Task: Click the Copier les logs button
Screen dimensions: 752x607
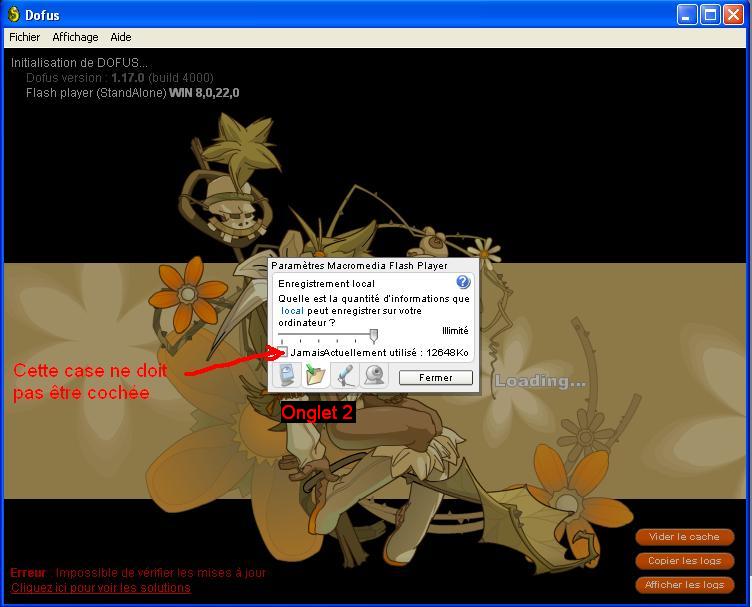Action: 684,561
